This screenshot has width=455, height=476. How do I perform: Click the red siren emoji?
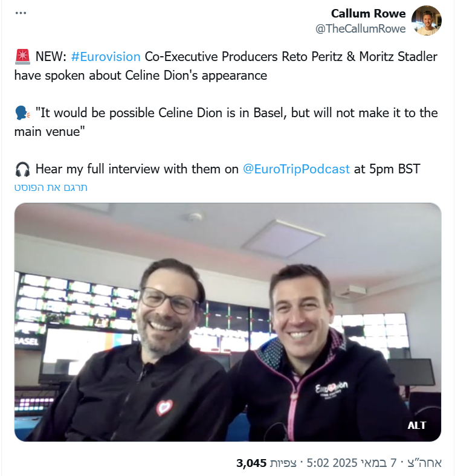pyautogui.click(x=22, y=57)
